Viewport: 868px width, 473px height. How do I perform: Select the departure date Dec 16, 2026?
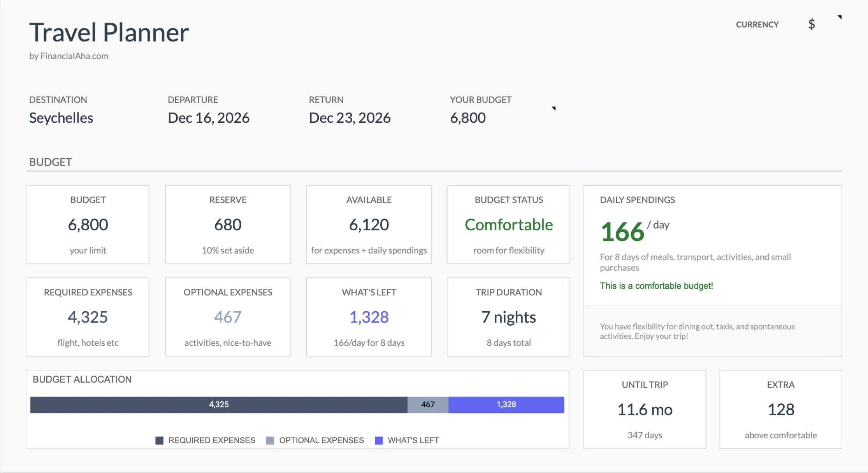pos(209,118)
